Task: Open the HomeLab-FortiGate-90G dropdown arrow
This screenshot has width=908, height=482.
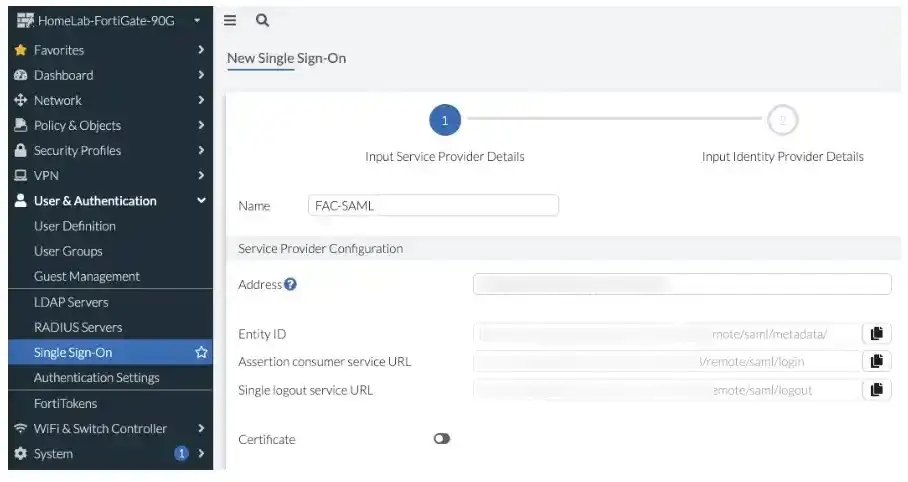Action: pyautogui.click(x=197, y=20)
